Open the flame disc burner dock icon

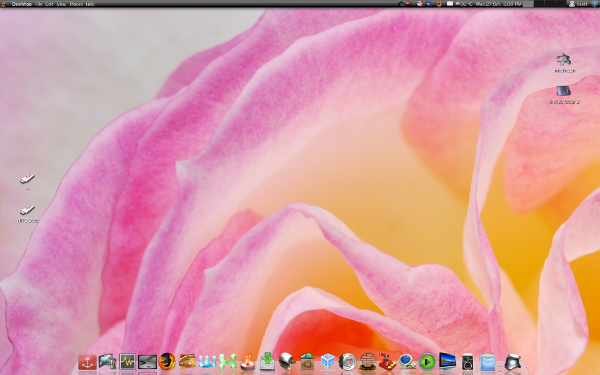pos(248,362)
